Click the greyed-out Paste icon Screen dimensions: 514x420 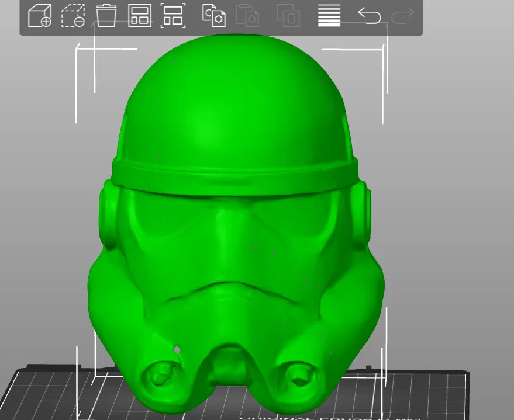click(x=247, y=15)
